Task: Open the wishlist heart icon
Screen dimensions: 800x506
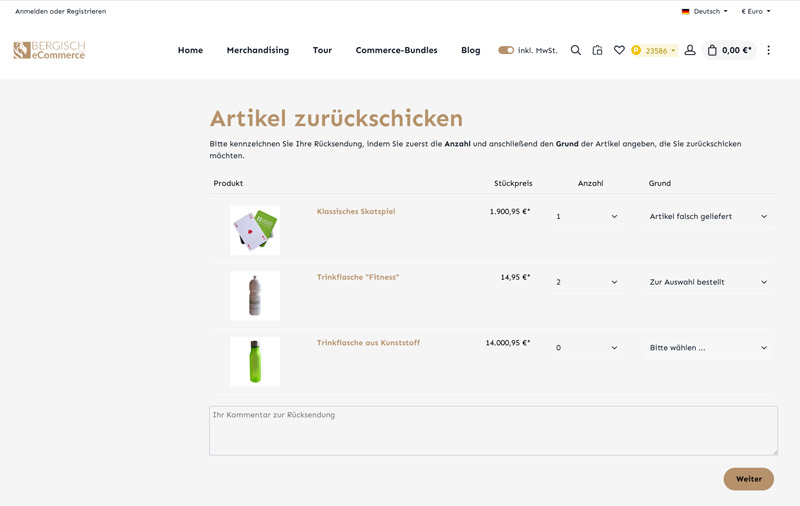Action: point(619,50)
